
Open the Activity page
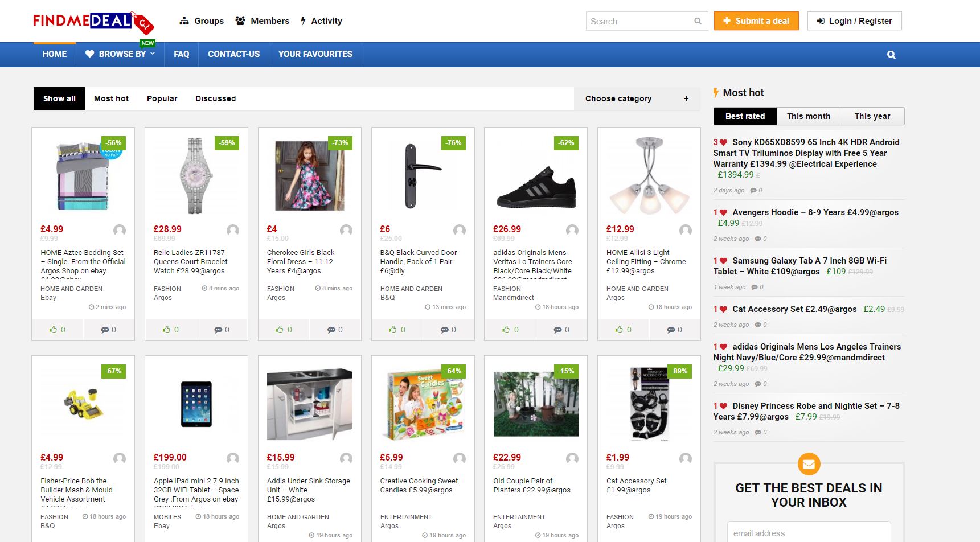pos(321,21)
